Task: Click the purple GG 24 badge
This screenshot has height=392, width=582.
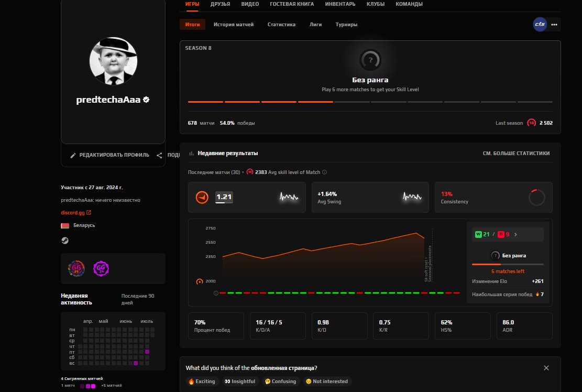Action: [101, 269]
